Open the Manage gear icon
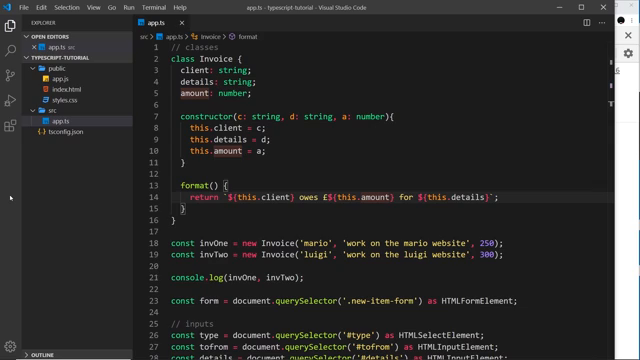This screenshot has width=640, height=360. click(10, 346)
